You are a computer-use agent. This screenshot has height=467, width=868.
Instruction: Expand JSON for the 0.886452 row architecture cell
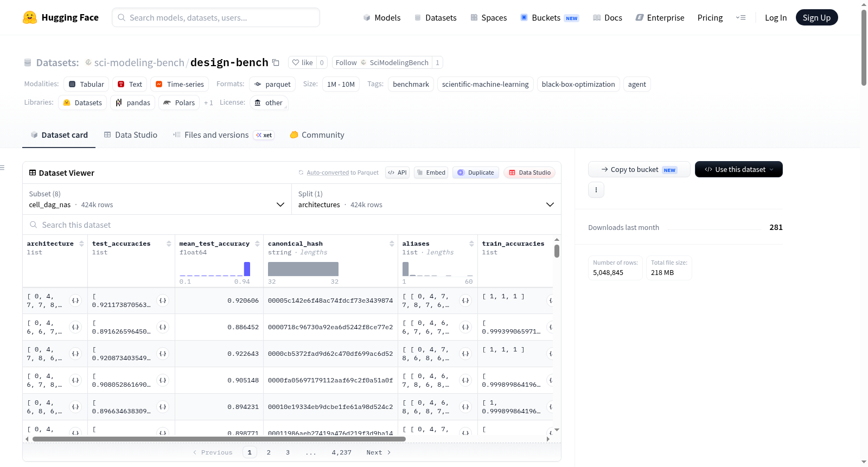point(75,327)
